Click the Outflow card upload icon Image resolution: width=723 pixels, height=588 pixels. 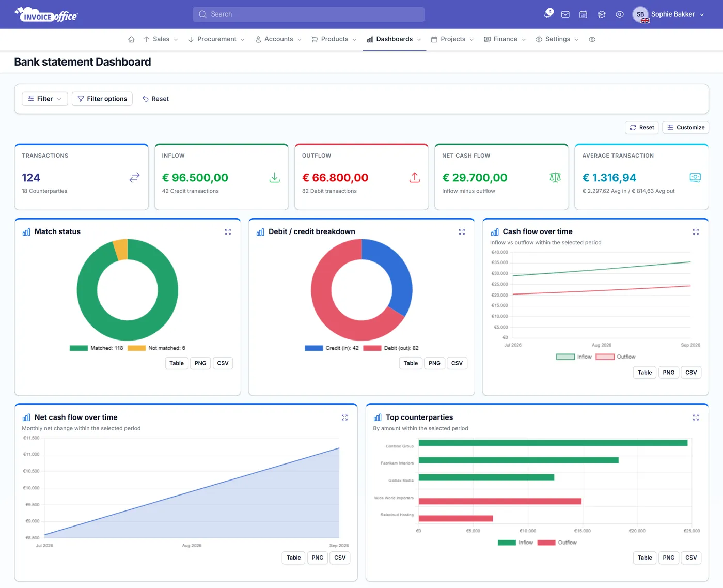point(415,178)
